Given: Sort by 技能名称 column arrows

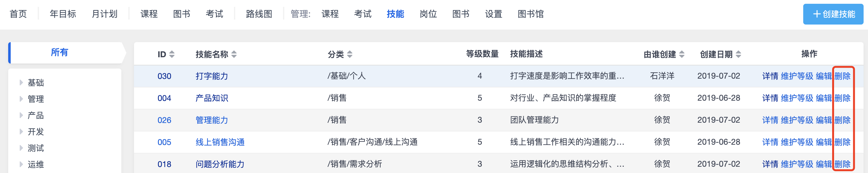Looking at the screenshot, I should tap(234, 54).
